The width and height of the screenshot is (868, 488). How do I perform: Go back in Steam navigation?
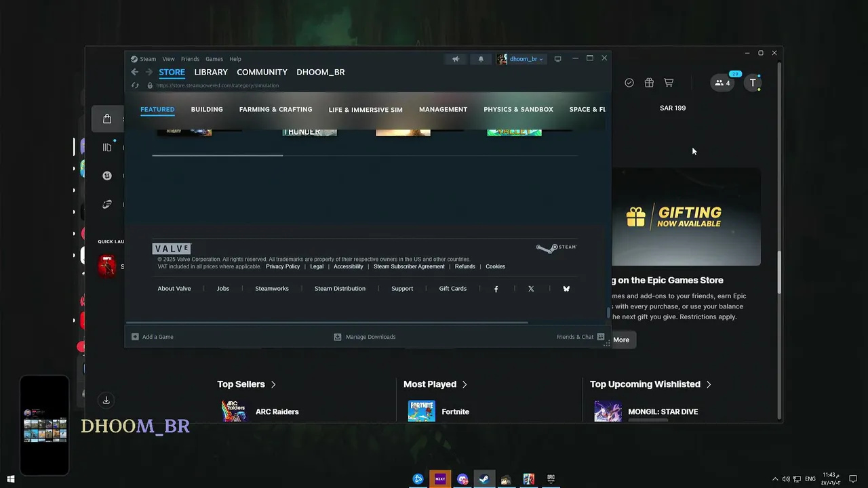[x=134, y=72]
